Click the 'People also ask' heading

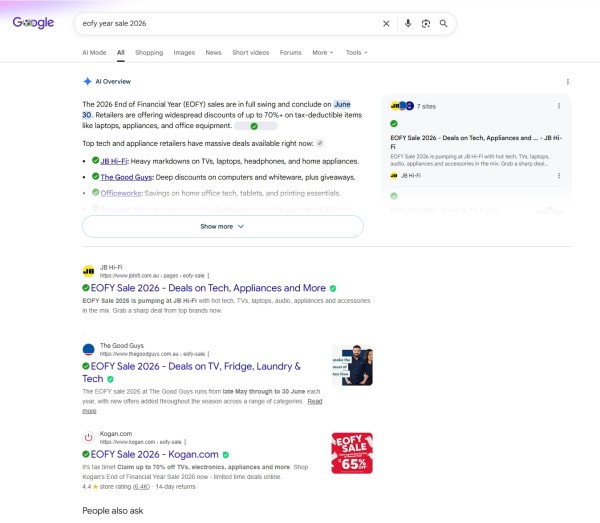coord(113,511)
